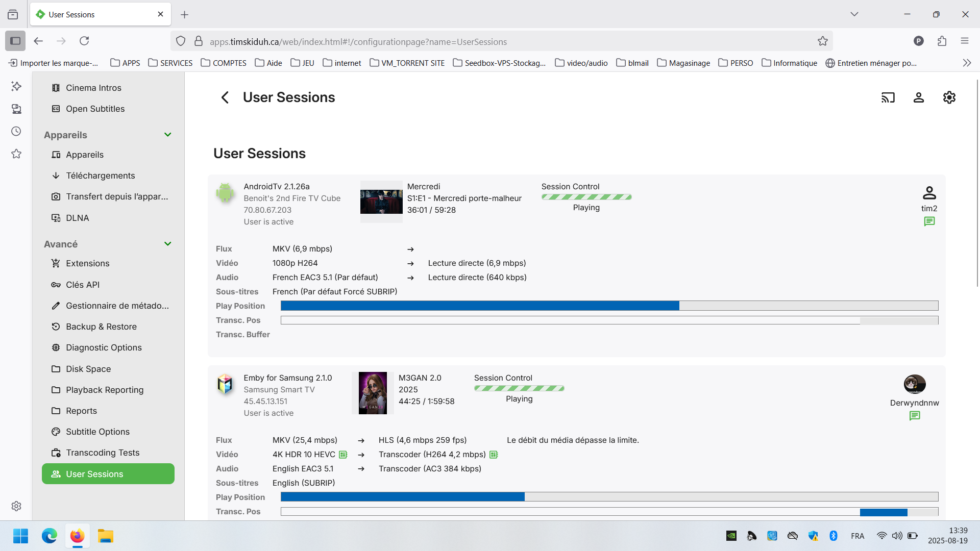Click message icon under Derwyndnnw
The image size is (980, 551).
point(914,416)
